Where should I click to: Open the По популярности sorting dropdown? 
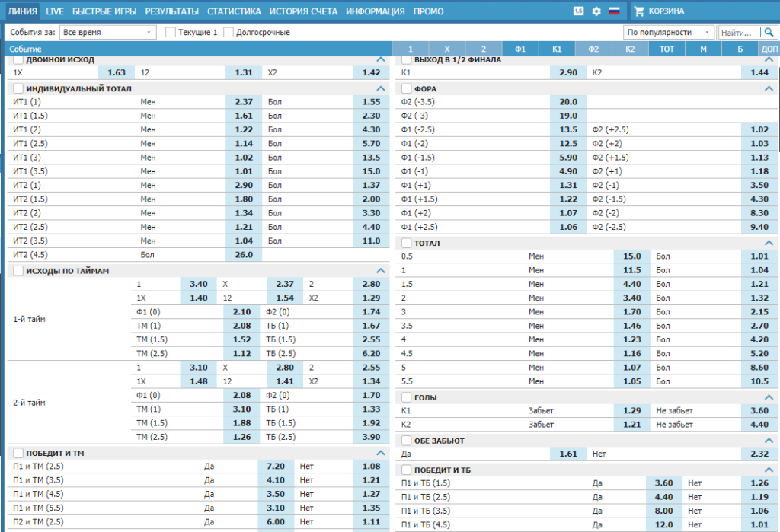[x=669, y=32]
